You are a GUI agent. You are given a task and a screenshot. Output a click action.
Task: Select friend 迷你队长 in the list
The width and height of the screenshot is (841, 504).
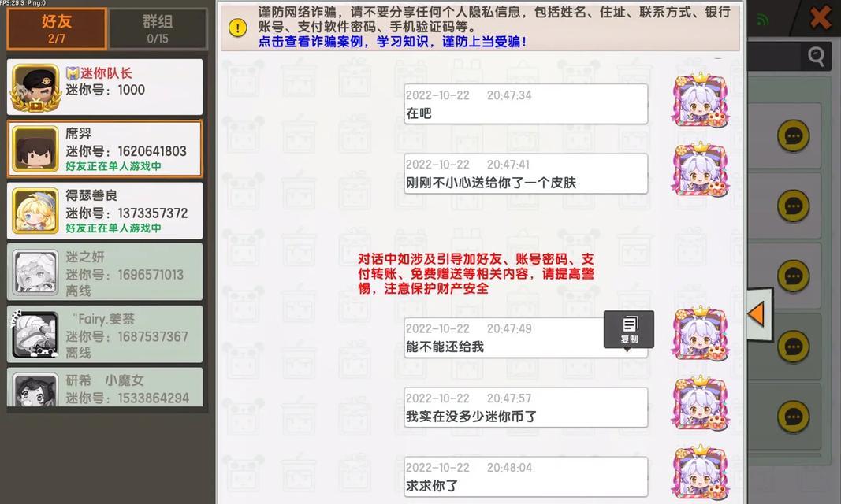click(x=105, y=87)
